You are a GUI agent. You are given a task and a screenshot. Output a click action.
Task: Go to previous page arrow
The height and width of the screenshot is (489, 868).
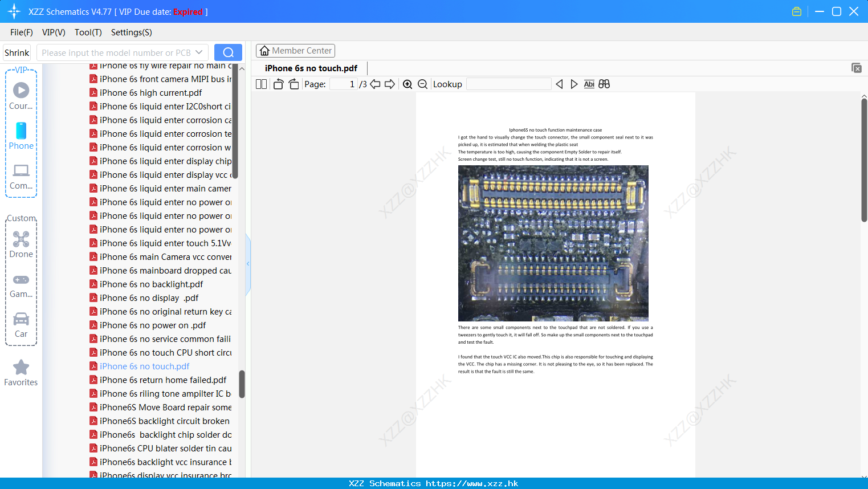375,84
